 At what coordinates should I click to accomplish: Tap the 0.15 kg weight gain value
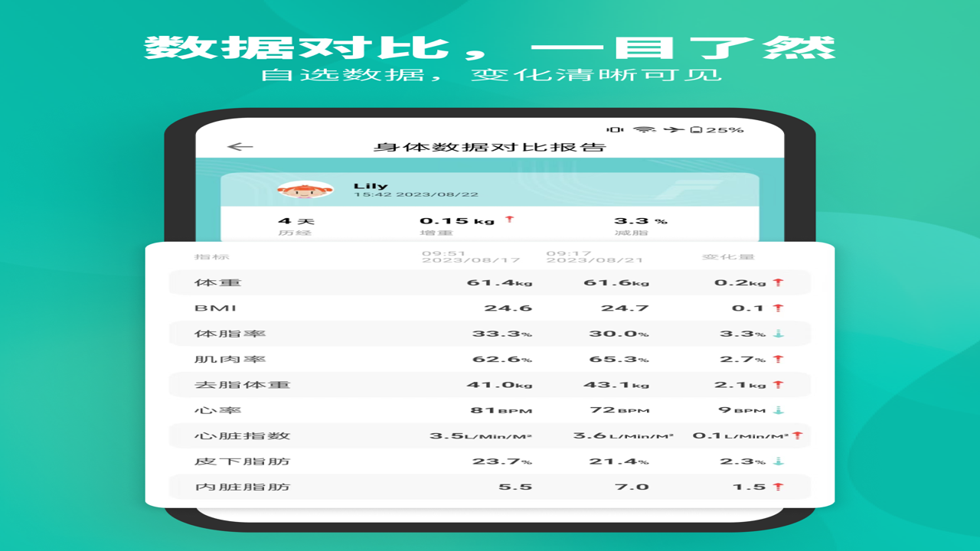tap(457, 220)
